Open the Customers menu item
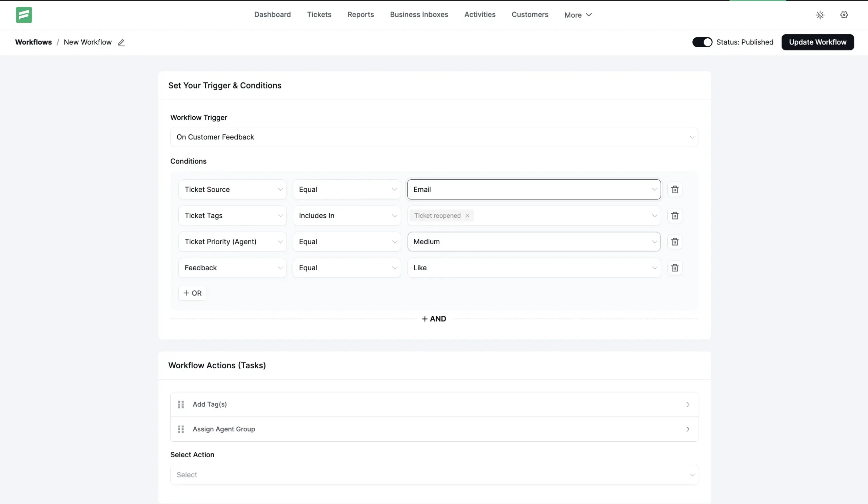This screenshot has width=868, height=504. point(530,15)
